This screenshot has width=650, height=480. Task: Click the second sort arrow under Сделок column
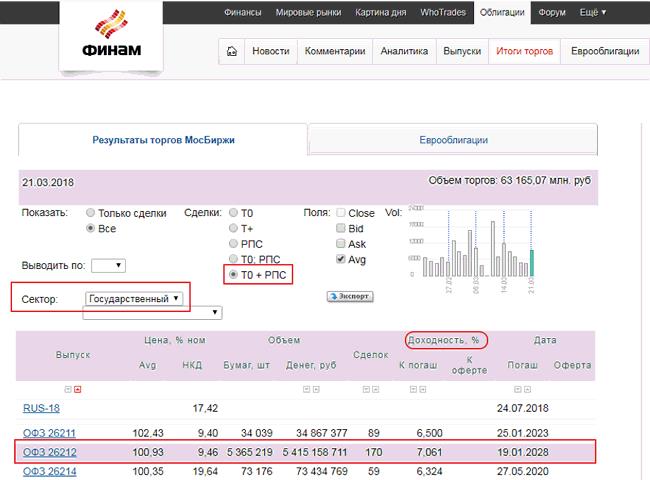tap(376, 389)
